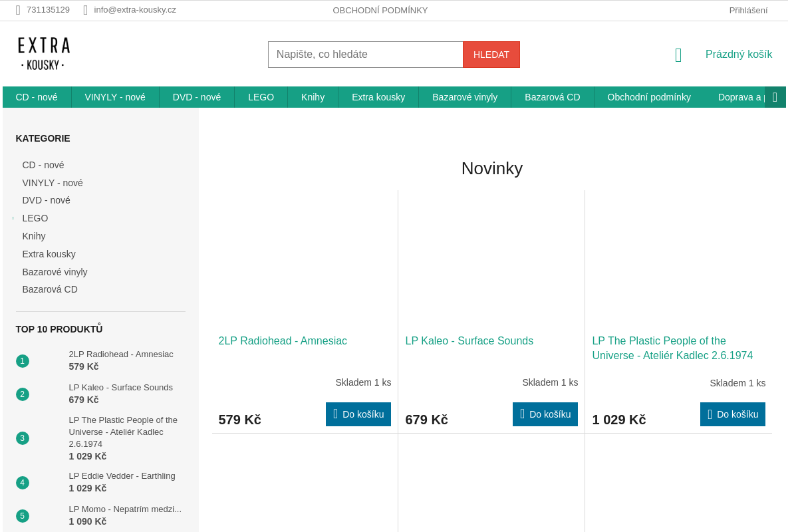Open 'LP Kaleo - Surface Sounds' in Top 10 list

point(121,388)
